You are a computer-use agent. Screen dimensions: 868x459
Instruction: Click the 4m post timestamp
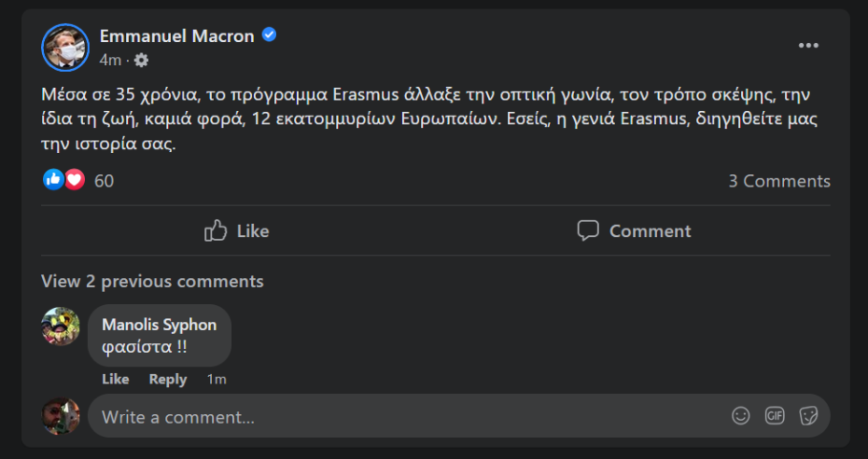click(x=109, y=60)
